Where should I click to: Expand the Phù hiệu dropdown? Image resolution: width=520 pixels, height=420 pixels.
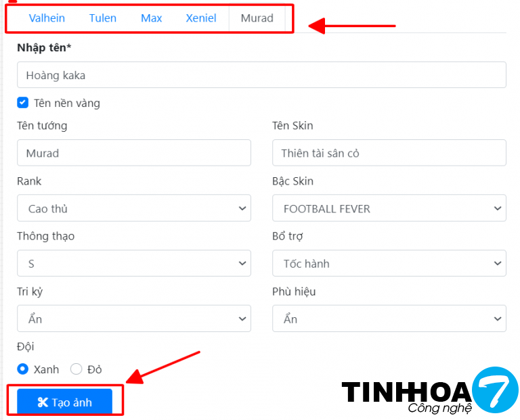[389, 319]
